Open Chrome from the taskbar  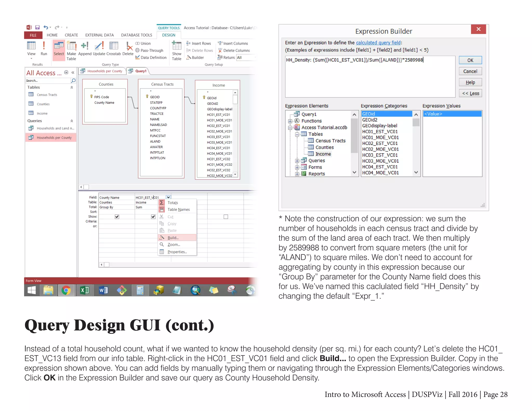coord(66,290)
